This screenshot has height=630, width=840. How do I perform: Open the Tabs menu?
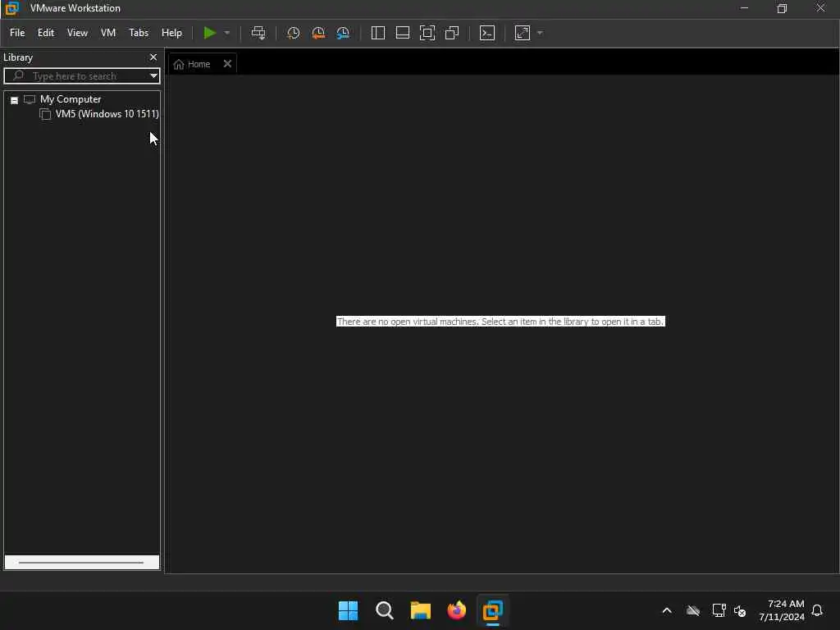tap(138, 33)
